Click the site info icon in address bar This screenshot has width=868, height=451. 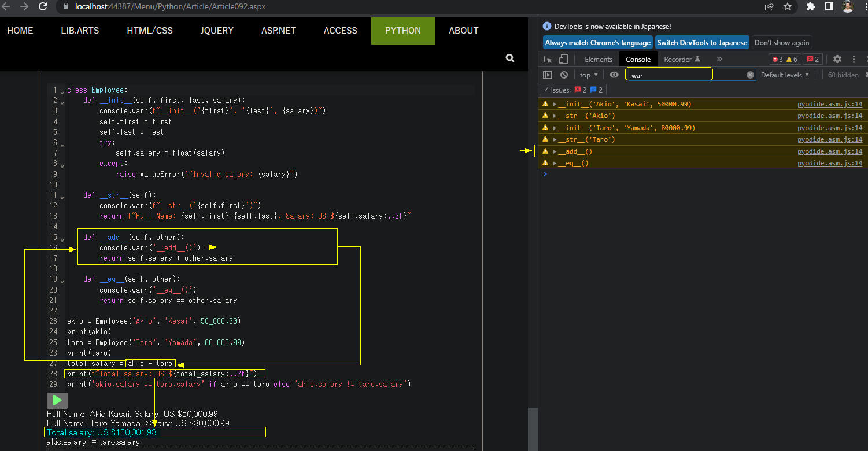coord(65,7)
